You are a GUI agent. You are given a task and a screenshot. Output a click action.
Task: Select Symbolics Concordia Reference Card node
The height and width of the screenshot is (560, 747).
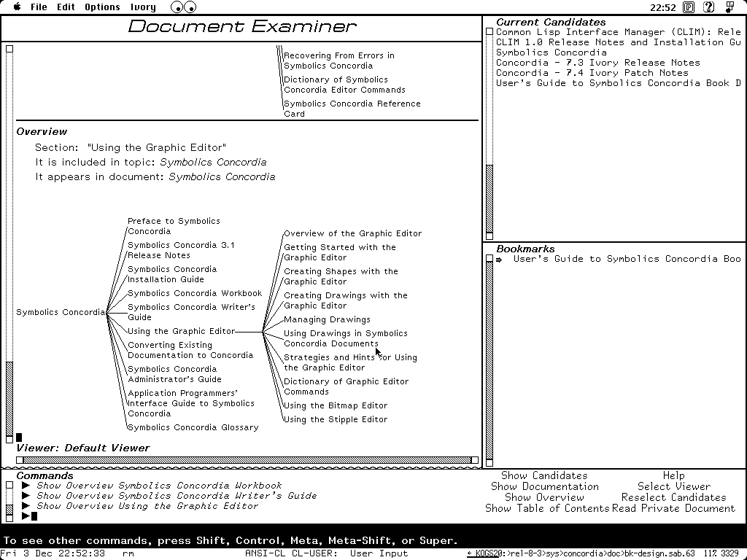[352, 109]
